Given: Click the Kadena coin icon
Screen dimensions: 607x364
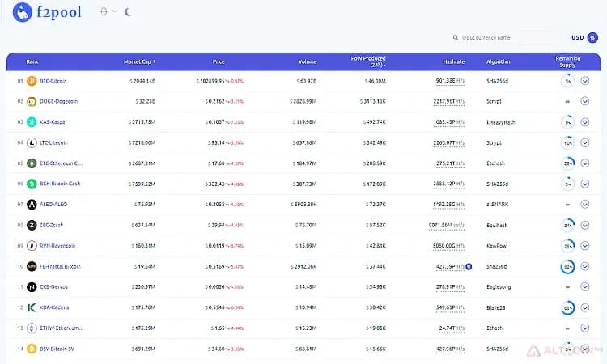Looking at the screenshot, I should pyautogui.click(x=32, y=307).
